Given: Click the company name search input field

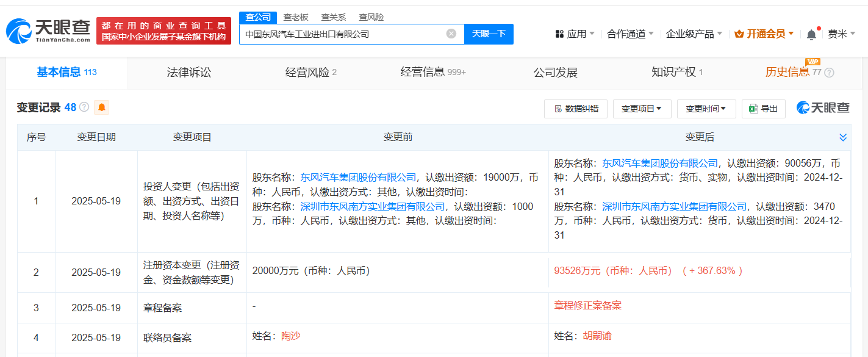Looking at the screenshot, I should (342, 34).
